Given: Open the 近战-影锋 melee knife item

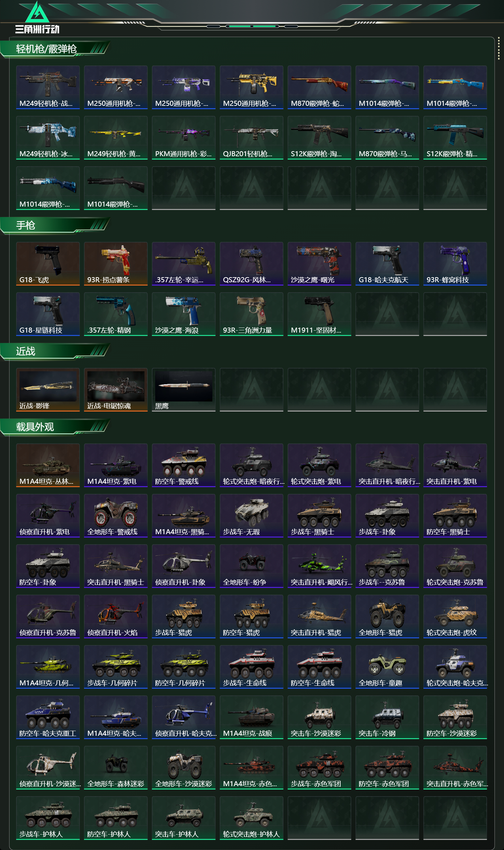Looking at the screenshot, I should [x=48, y=389].
